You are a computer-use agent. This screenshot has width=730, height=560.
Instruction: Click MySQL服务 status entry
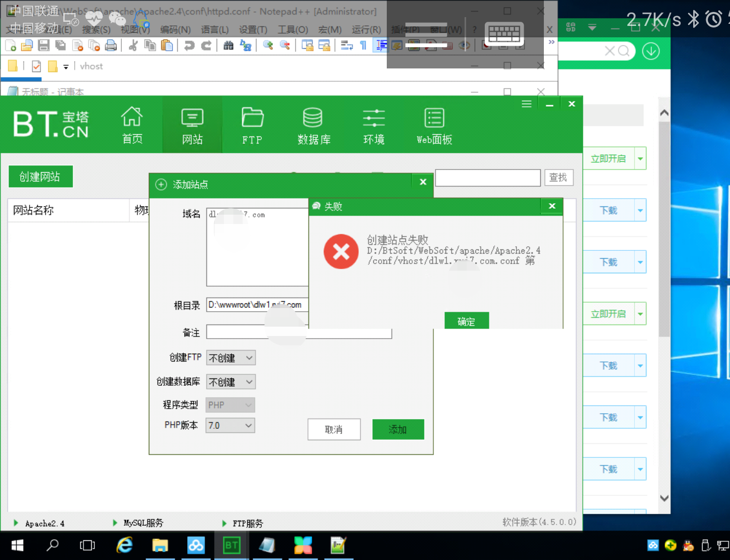pyautogui.click(x=138, y=523)
